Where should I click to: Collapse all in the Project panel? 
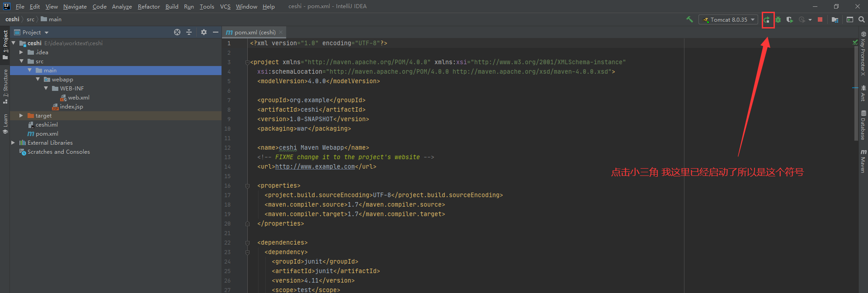point(189,32)
